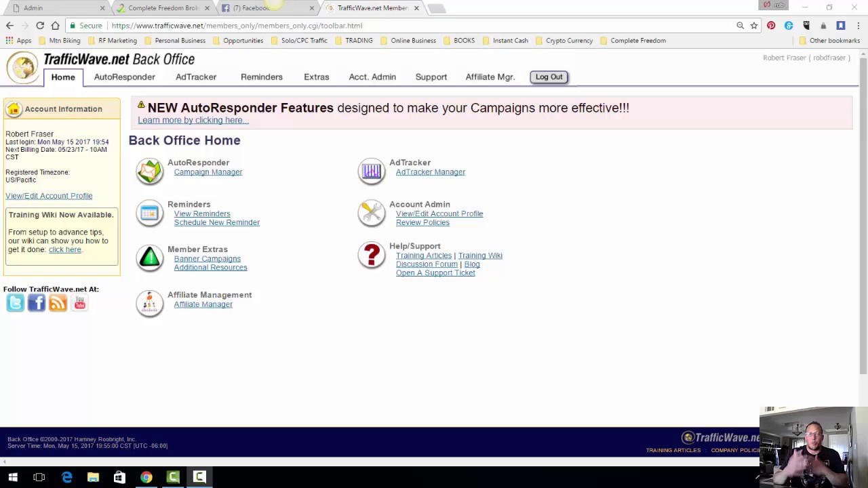
Task: Click the Log Out button
Action: (x=549, y=77)
